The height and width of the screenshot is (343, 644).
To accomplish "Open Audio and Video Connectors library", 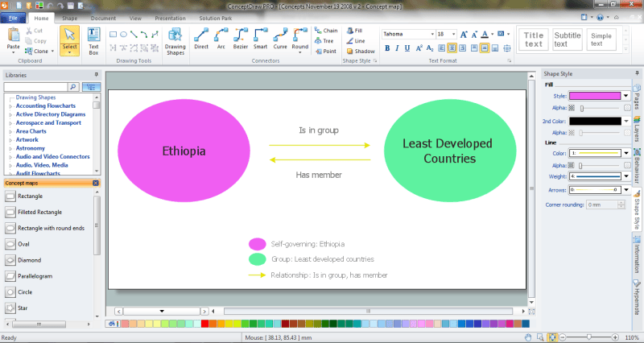I will pos(52,156).
